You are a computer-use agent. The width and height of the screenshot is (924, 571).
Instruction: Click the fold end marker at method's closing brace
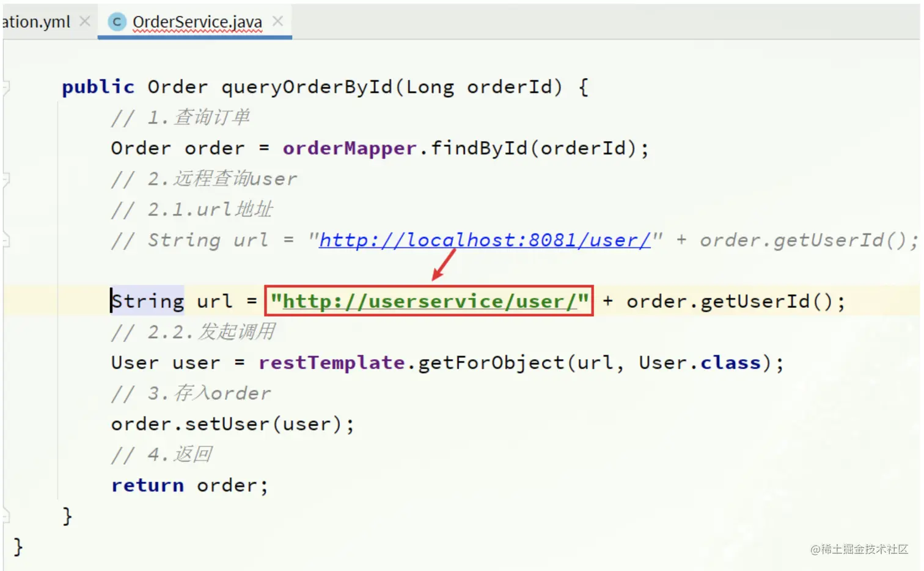click(x=5, y=517)
